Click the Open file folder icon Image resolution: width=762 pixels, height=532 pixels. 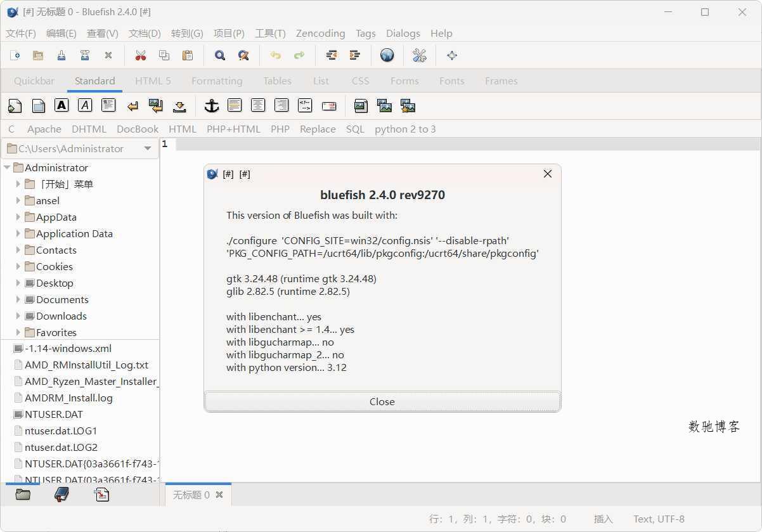[x=38, y=55]
